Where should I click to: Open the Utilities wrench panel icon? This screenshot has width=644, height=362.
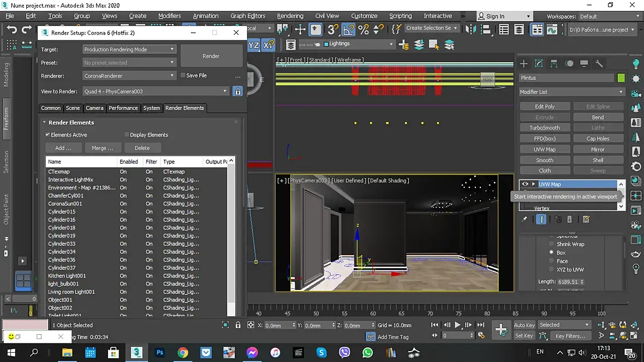pos(599,64)
